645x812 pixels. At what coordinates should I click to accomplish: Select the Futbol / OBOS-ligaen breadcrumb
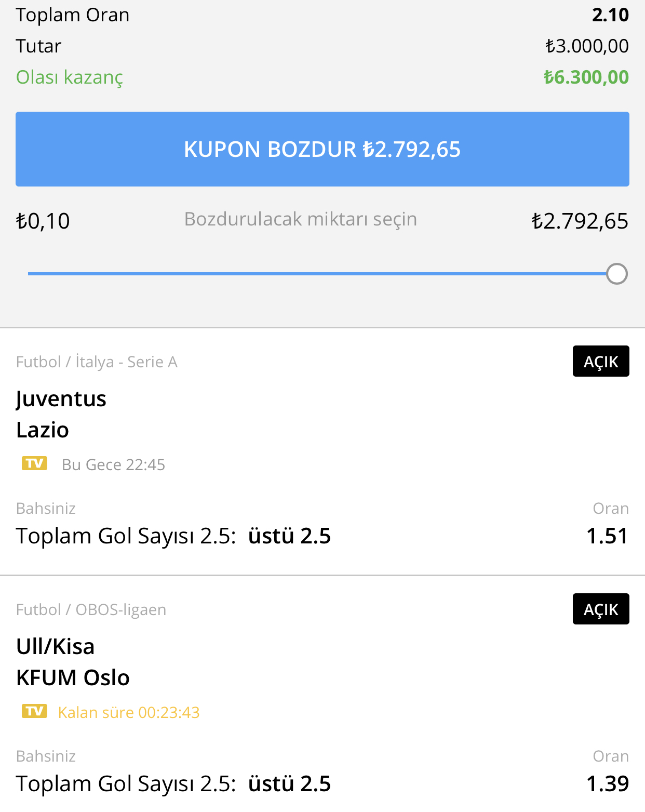pyautogui.click(x=91, y=609)
